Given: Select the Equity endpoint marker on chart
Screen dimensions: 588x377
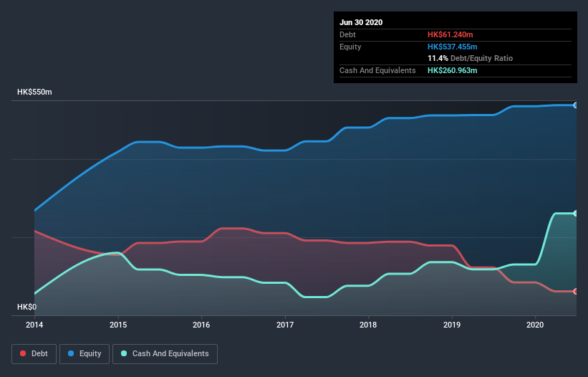Looking at the screenshot, I should (x=575, y=105).
